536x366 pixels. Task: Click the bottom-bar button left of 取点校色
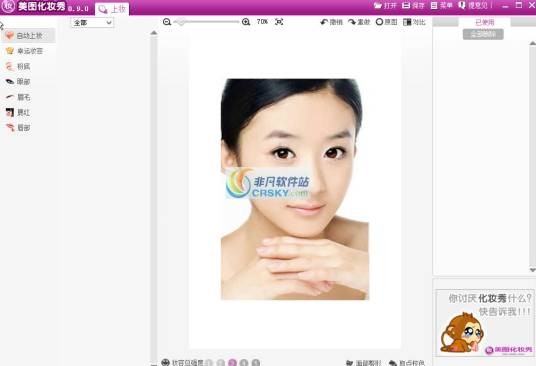coord(363,363)
